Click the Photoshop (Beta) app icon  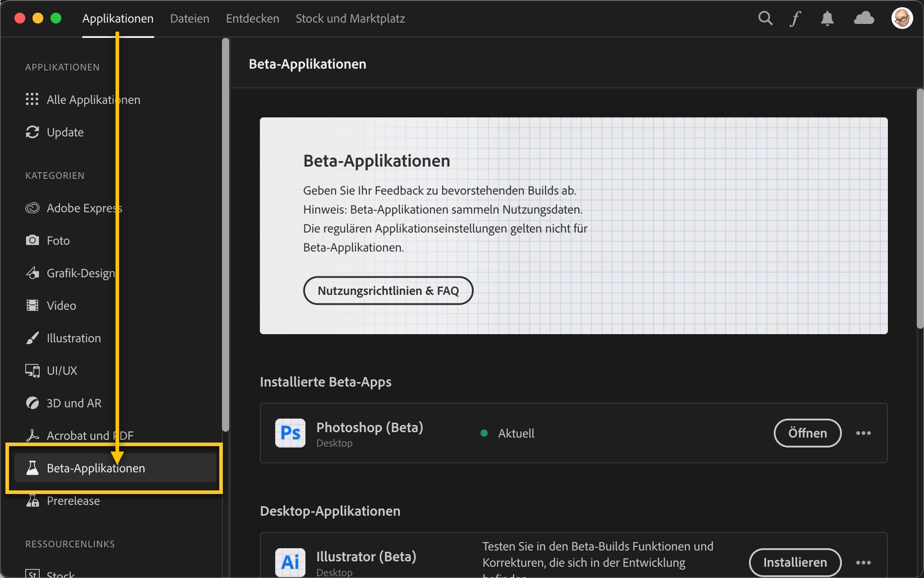pyautogui.click(x=290, y=433)
